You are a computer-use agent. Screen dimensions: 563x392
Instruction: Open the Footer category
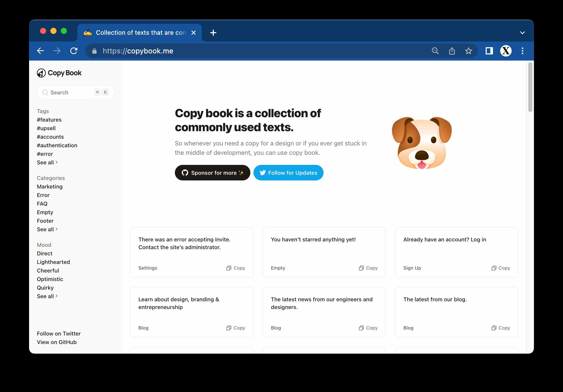(x=45, y=221)
